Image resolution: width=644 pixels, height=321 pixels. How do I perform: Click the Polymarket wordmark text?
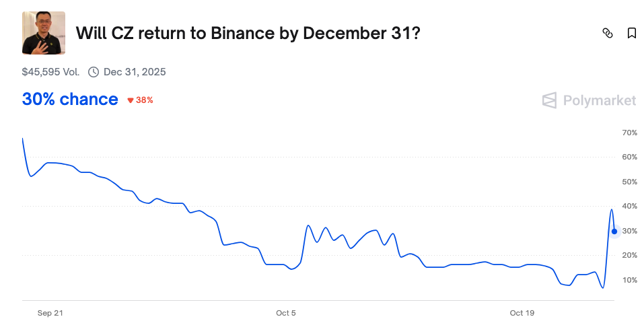pyautogui.click(x=599, y=100)
